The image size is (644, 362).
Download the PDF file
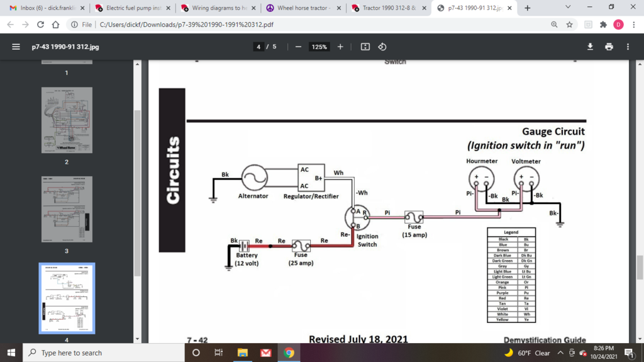(x=590, y=47)
